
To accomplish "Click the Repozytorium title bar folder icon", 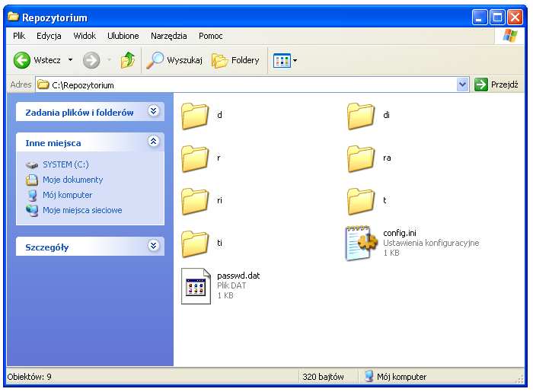I will click(13, 16).
